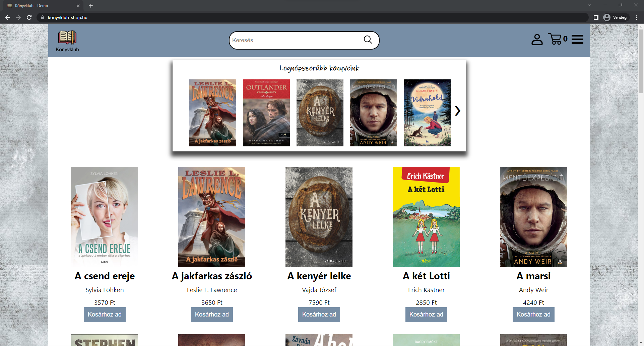Open A kenyér lelke large cover in grid

tap(319, 217)
